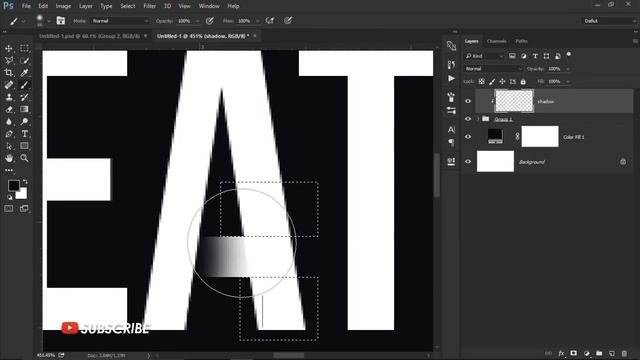The height and width of the screenshot is (360, 640).
Task: Turn layer filtering on or off
Action: pos(569,55)
